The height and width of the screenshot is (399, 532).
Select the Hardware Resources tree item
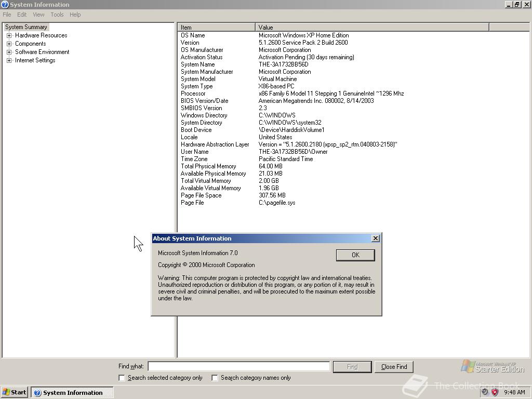[41, 35]
